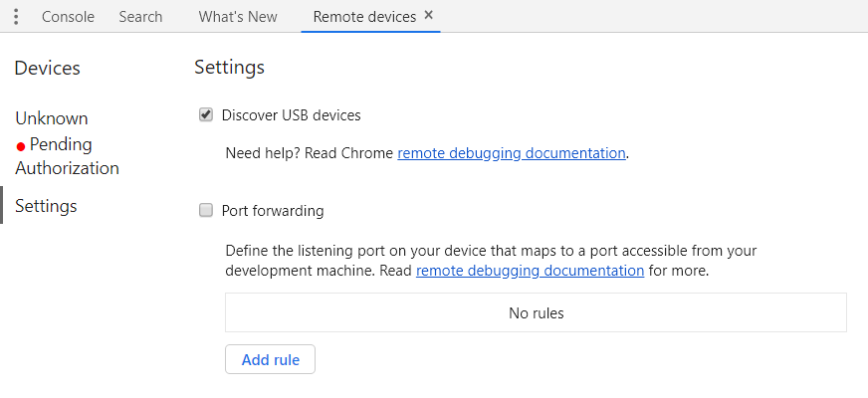Select the Unknown device in sidebar
868x398 pixels.
click(52, 118)
